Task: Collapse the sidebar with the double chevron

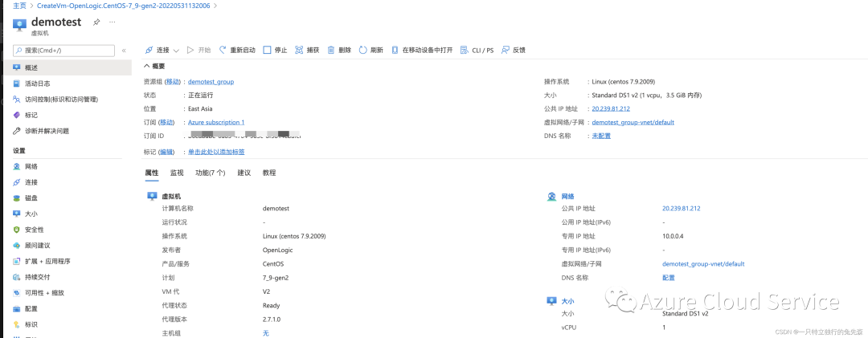Action: click(x=124, y=51)
